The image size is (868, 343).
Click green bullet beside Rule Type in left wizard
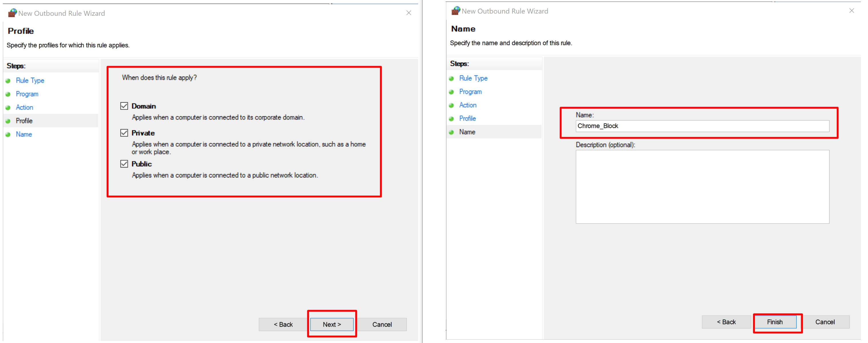coord(8,81)
